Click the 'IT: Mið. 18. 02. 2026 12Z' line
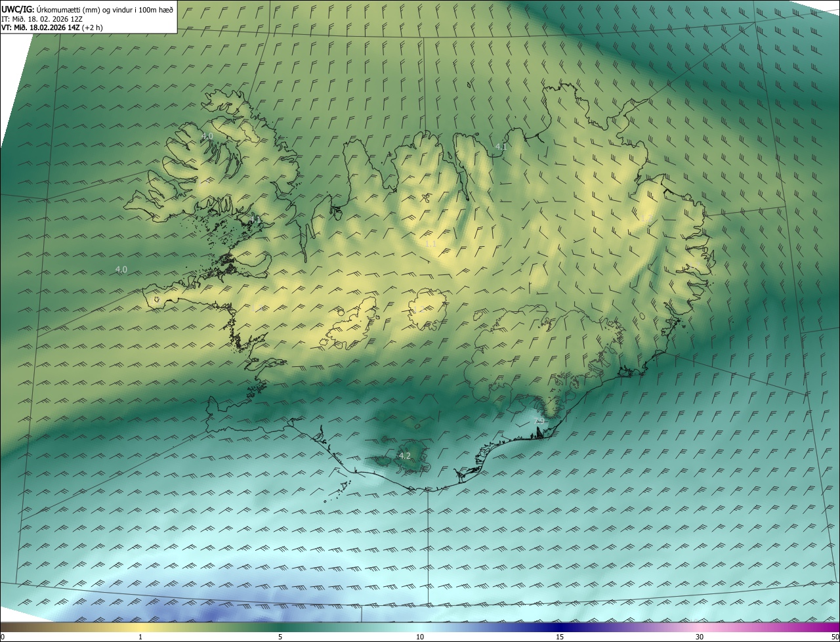This screenshot has height=642, width=840. pos(42,18)
